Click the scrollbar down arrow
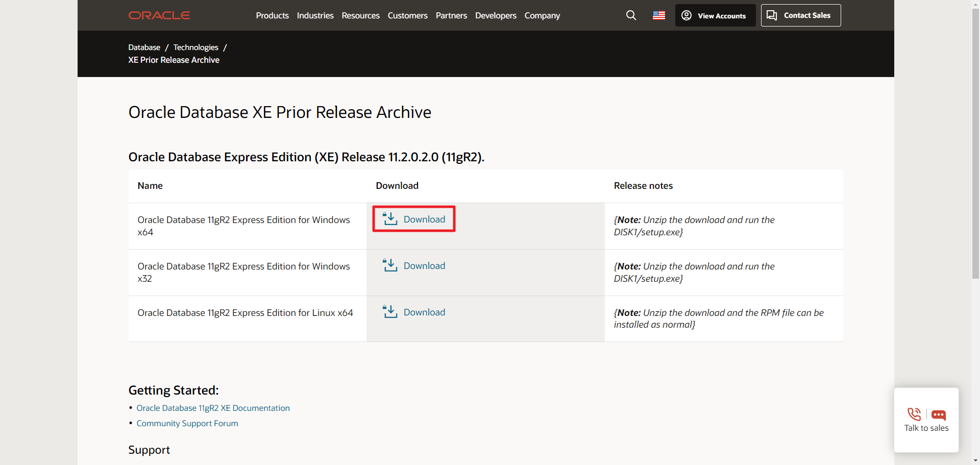The height and width of the screenshot is (465, 980). 975,461
